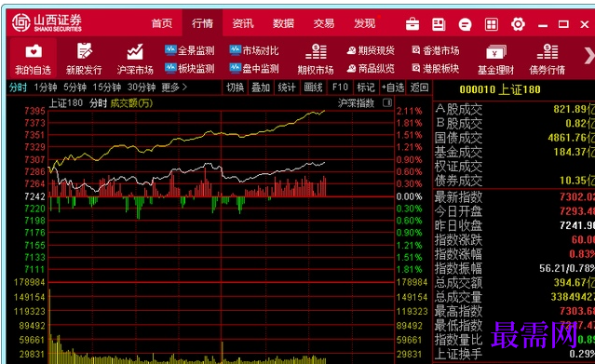The image size is (595, 364).
Task: Open the 资讯 news menu
Action: pos(243,23)
